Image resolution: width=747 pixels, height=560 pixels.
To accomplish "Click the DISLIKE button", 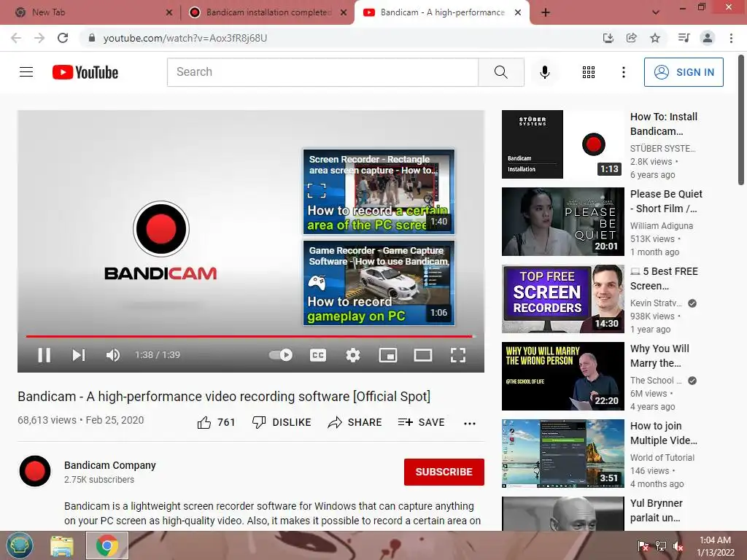I will [x=282, y=422].
